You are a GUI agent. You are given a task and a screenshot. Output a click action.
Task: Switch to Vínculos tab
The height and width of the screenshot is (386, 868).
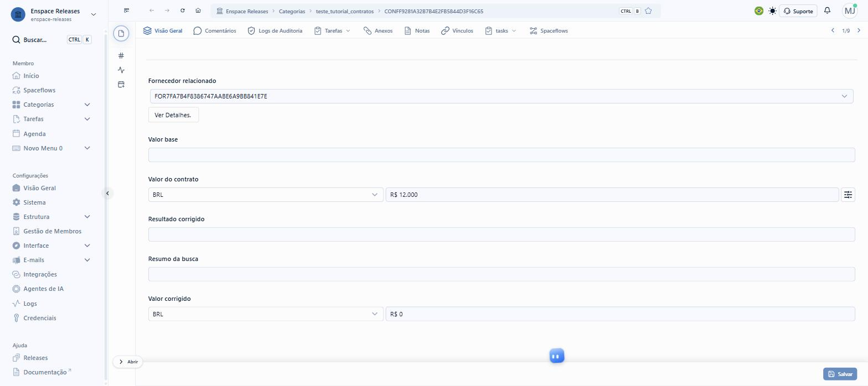pos(457,31)
